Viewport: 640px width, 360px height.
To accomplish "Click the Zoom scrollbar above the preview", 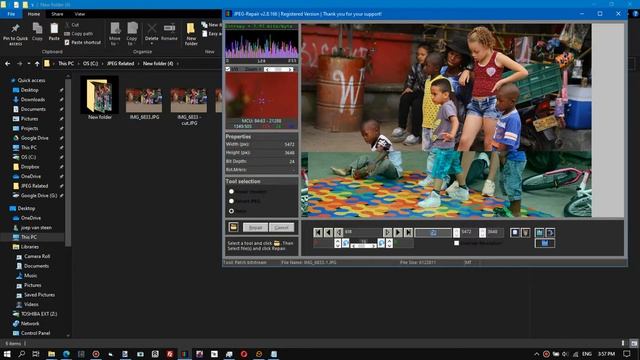I will [x=279, y=69].
